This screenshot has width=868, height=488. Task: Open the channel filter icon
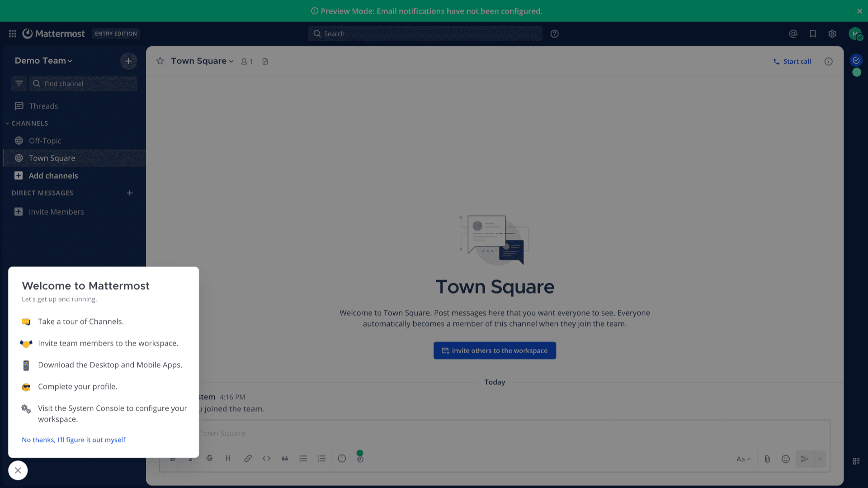point(19,83)
